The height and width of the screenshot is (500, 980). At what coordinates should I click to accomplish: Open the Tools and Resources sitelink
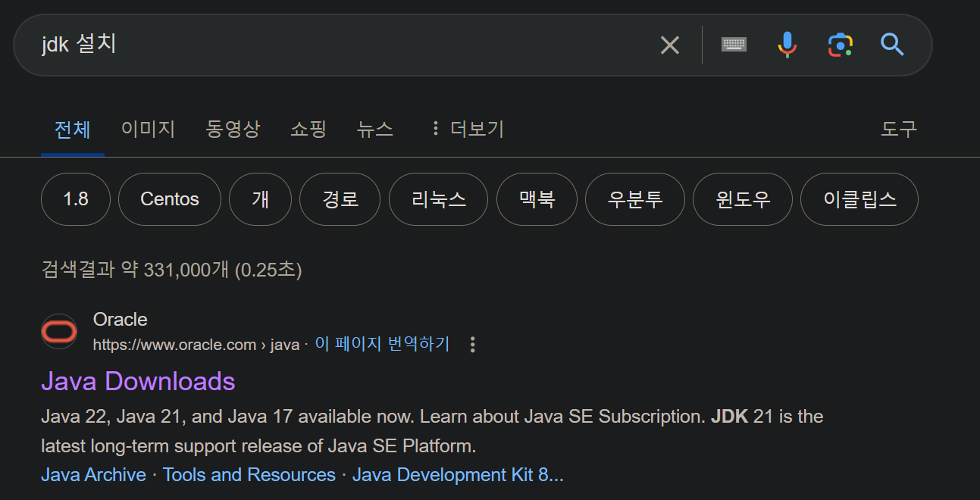click(249, 475)
